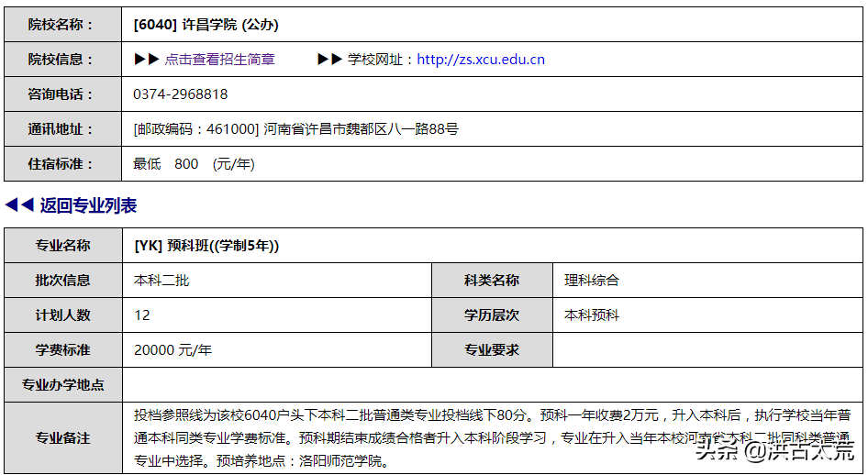This screenshot has height=475, width=868.
Task: Click the 计划人数 header cell
Action: 63,315
